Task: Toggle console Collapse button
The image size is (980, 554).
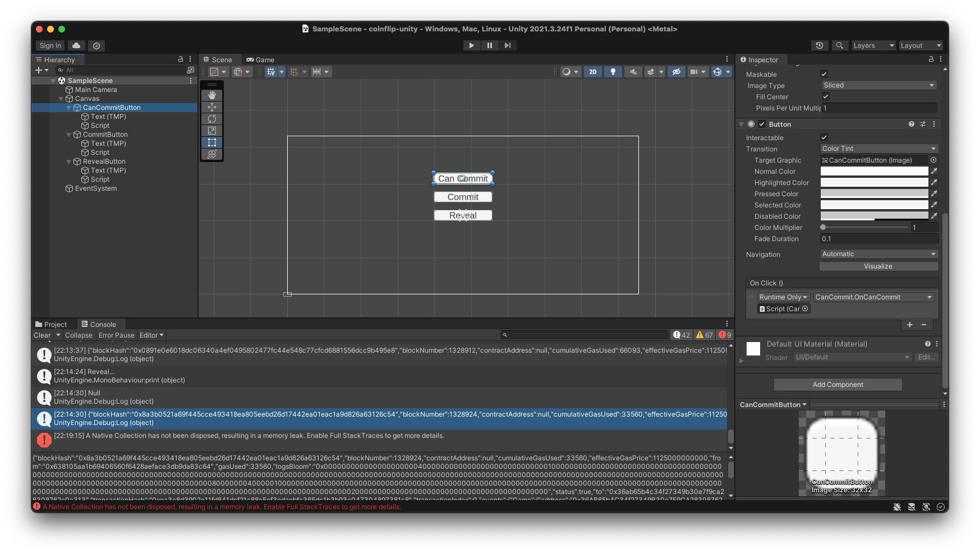Action: coord(79,335)
